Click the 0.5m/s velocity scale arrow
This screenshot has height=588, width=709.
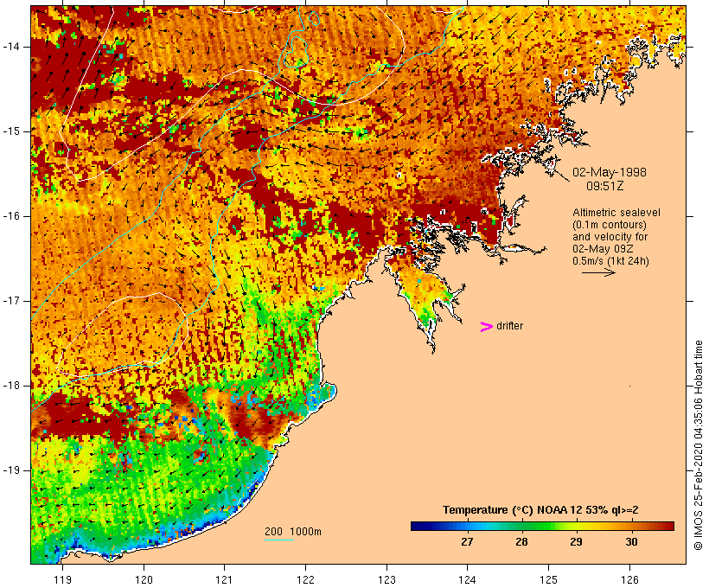tap(598, 272)
